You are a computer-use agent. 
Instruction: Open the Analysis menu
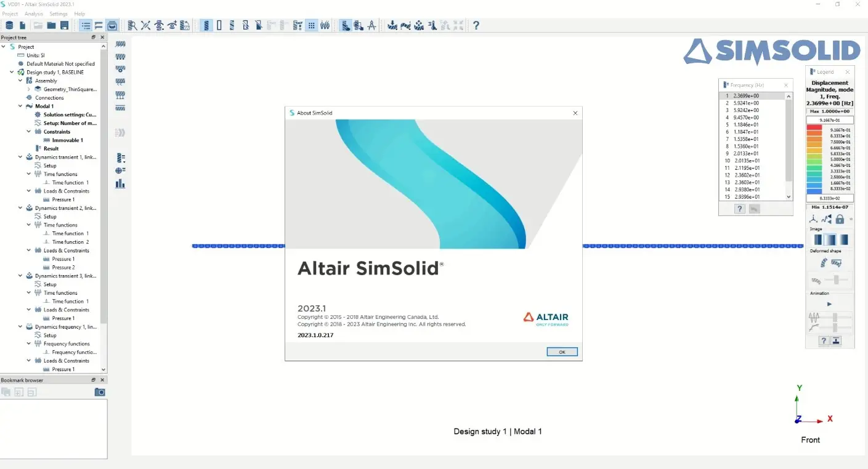pos(34,14)
